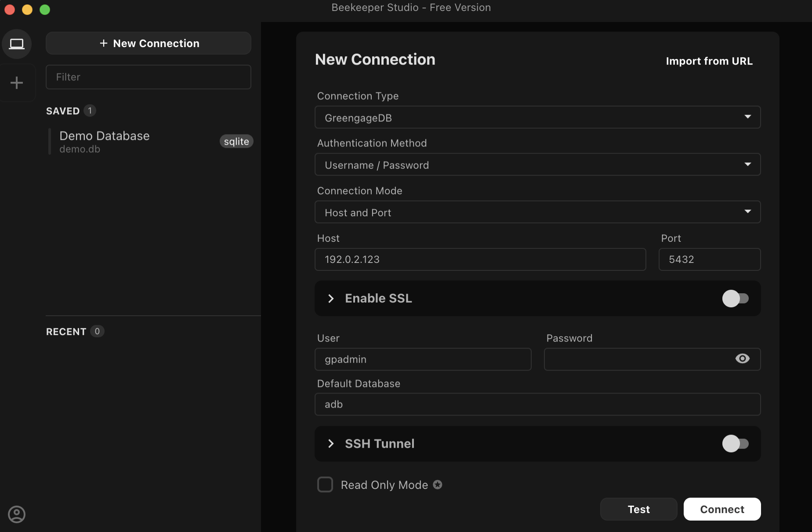The height and width of the screenshot is (532, 812).
Task: Expand Enable SSL section chevron
Action: [331, 299]
